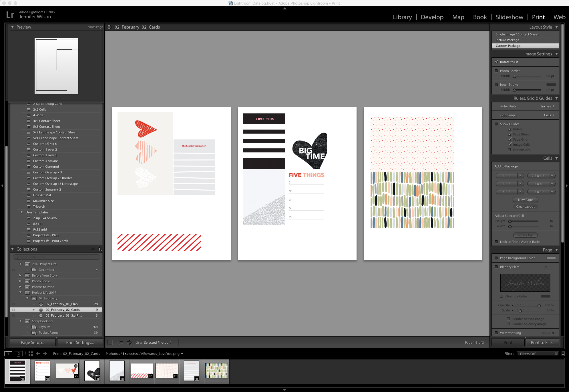Click the minus icon in Collections header

(x=93, y=249)
